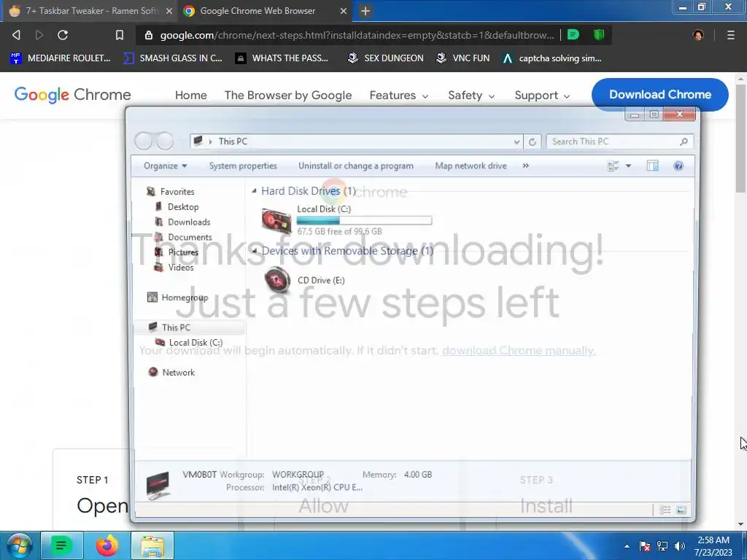Image resolution: width=747 pixels, height=560 pixels.
Task: Collapse the Hard Disk Drives group
Action: click(x=255, y=191)
